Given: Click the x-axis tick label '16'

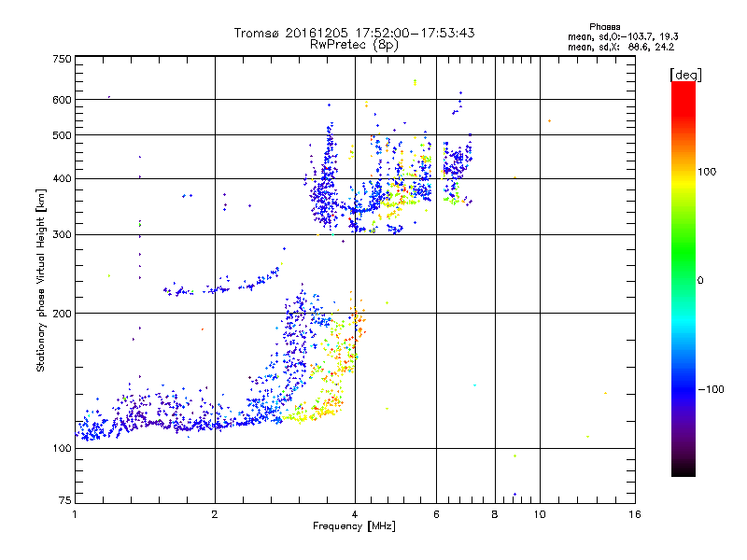Looking at the screenshot, I should click(x=635, y=514).
